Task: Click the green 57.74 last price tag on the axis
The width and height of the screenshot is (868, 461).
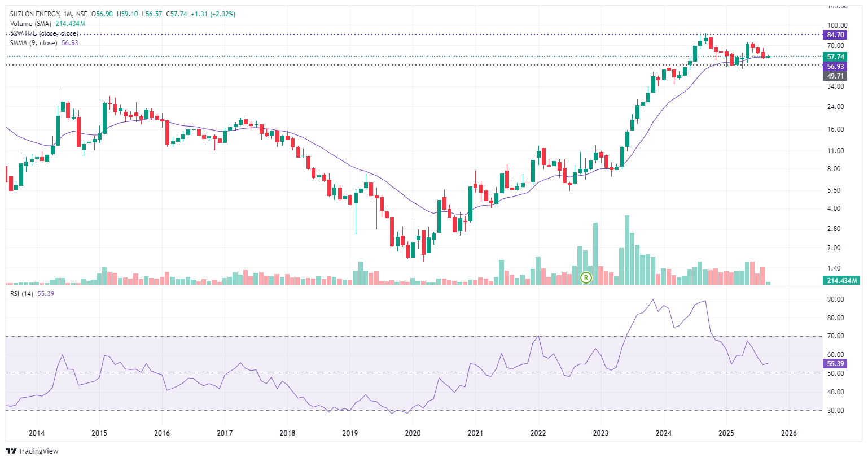Action: (x=835, y=57)
